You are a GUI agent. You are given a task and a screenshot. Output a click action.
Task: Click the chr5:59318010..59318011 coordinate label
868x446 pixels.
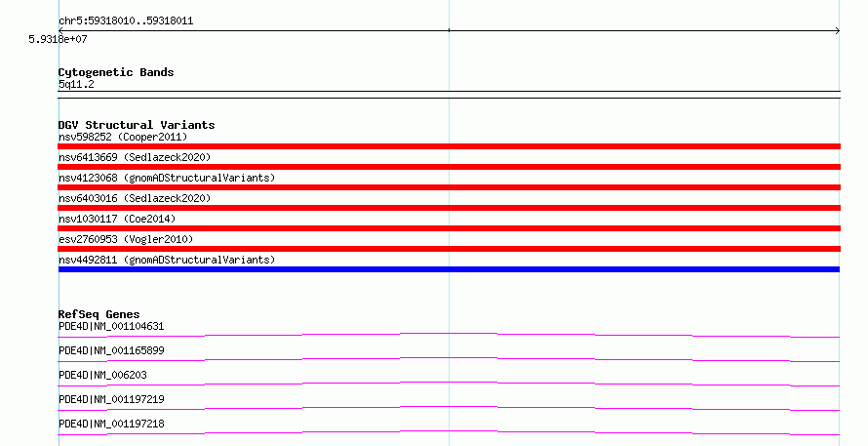point(126,21)
